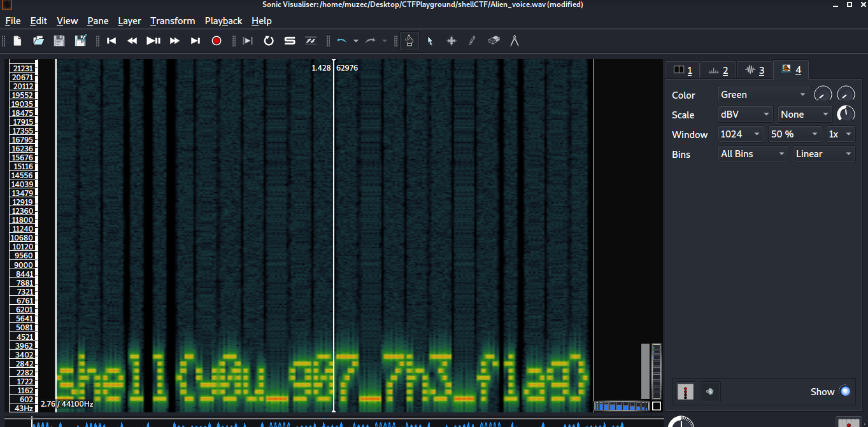Toggle Constrain Playback to Selection
This screenshot has width=868, height=427.
(x=248, y=41)
